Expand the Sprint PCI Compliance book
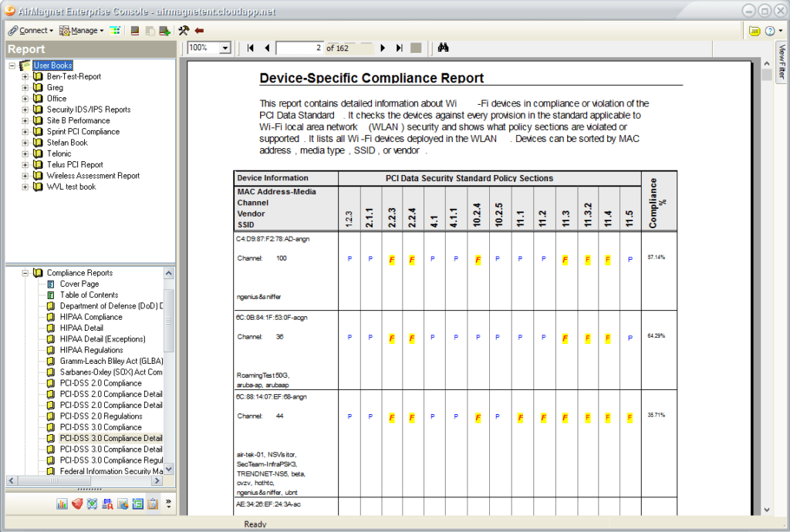The width and height of the screenshot is (790, 532). tap(25, 132)
